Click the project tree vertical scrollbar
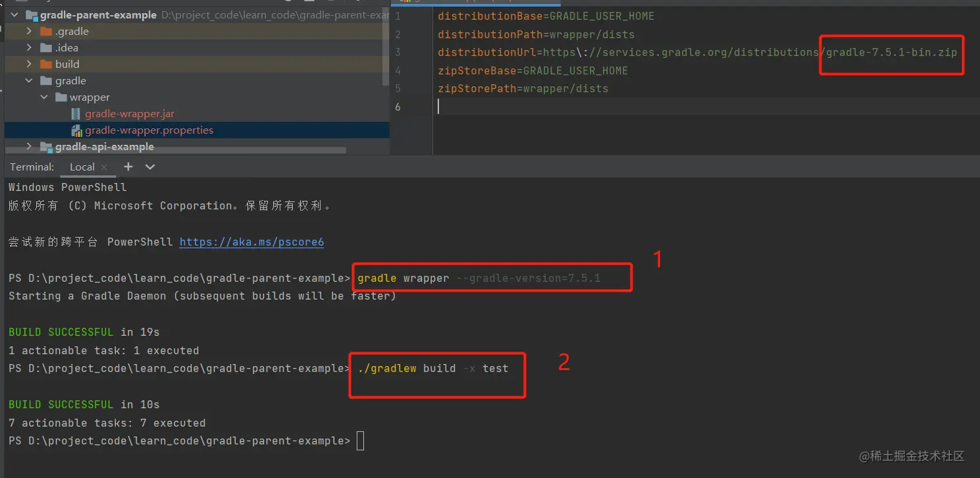This screenshot has width=980, height=478. click(386, 47)
